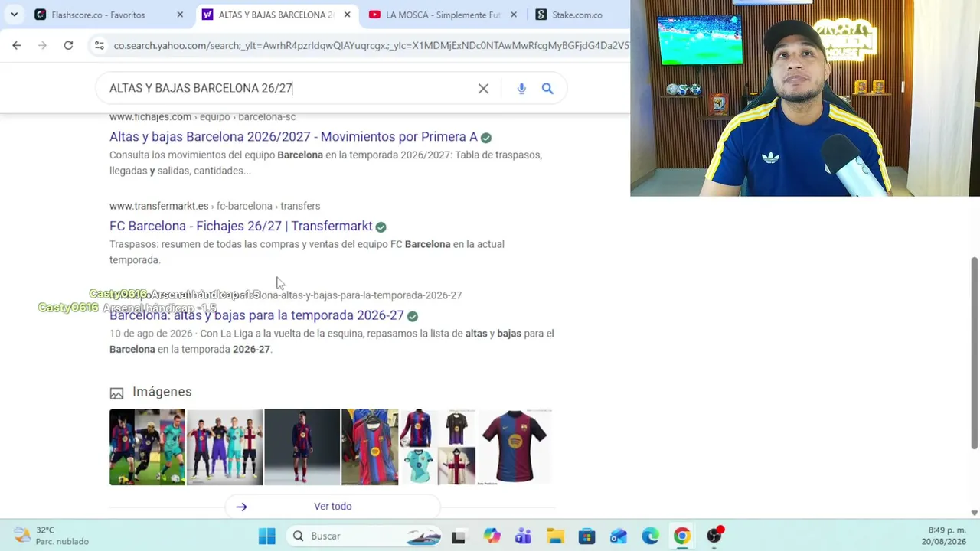This screenshot has height=551, width=980.
Task: Open Microsoft Edge from taskbar
Action: (650, 536)
